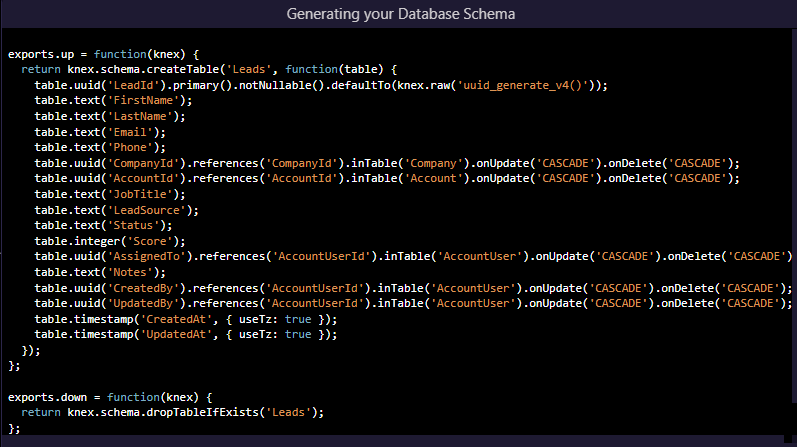The width and height of the screenshot is (797, 447).
Task: Click the table.timestamp('UpdatedAt') line
Action: [186, 334]
